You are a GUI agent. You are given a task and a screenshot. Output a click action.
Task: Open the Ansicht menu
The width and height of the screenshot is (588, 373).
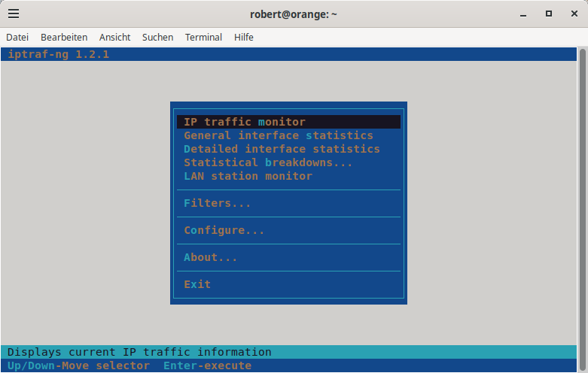(x=114, y=37)
